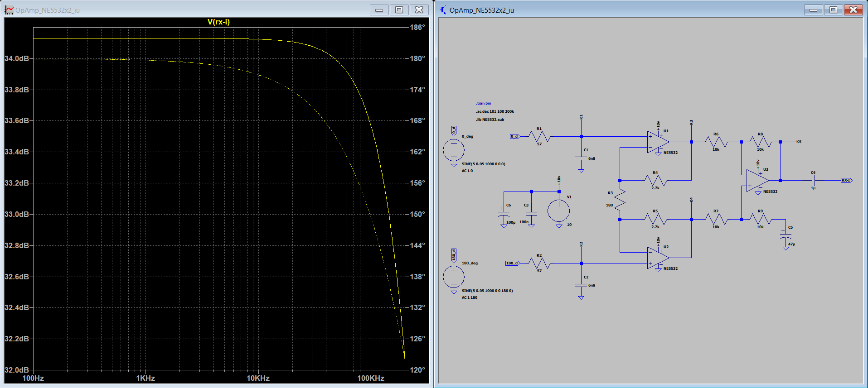Click the 180° phase axis label
The width and height of the screenshot is (868, 388).
[x=417, y=58]
